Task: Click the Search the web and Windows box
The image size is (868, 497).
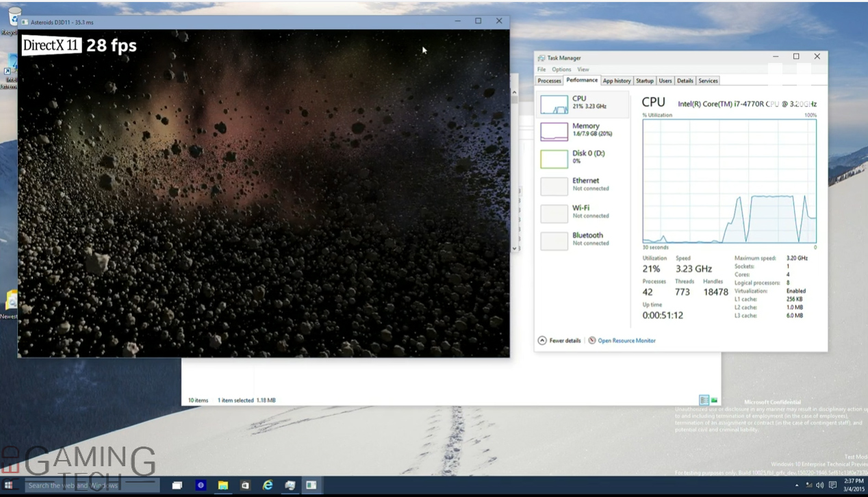Action: (92, 485)
